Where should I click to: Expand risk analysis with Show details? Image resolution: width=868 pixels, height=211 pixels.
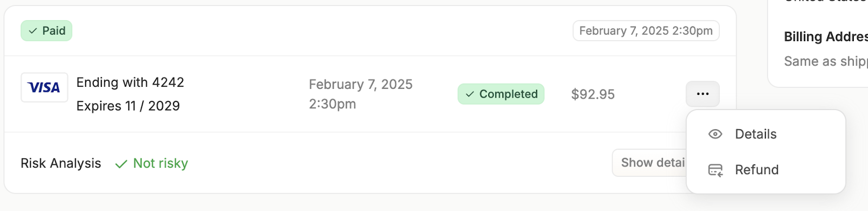(x=649, y=163)
